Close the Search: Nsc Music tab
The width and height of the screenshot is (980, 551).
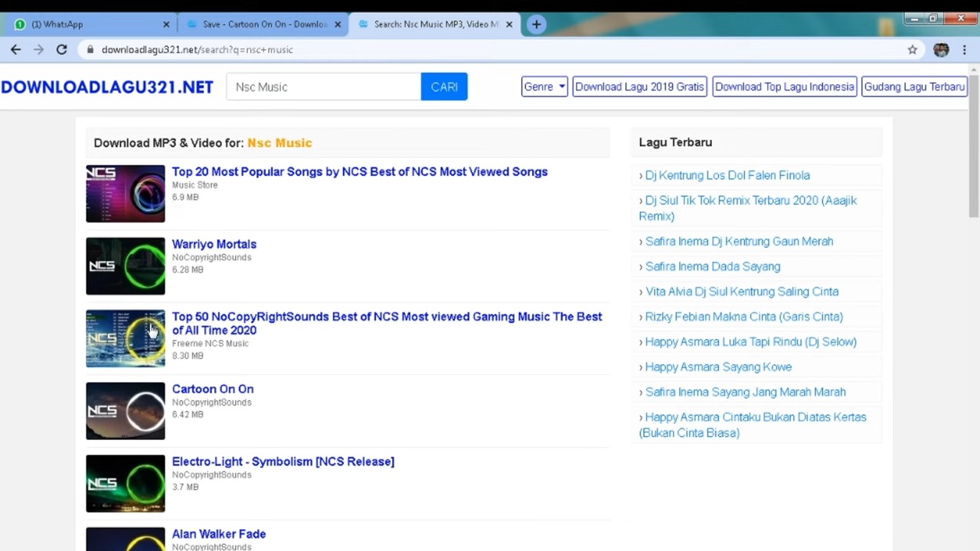tap(509, 24)
